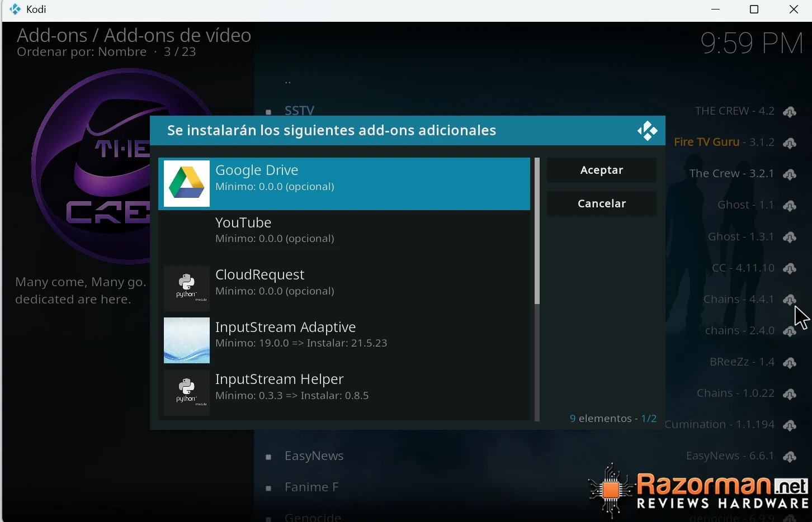Click the download icon beside Ghost - 1.1
Viewport: 812px width, 522px height.
click(790, 206)
